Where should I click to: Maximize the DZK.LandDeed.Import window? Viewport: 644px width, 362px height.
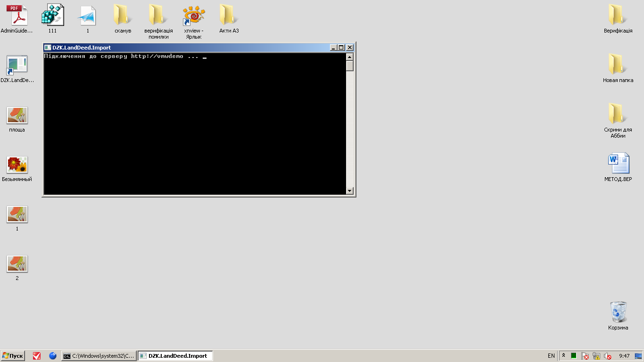341,48
